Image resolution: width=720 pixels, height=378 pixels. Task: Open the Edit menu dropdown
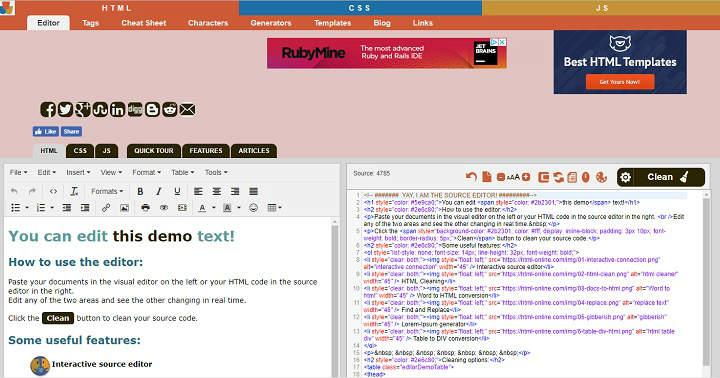point(46,172)
